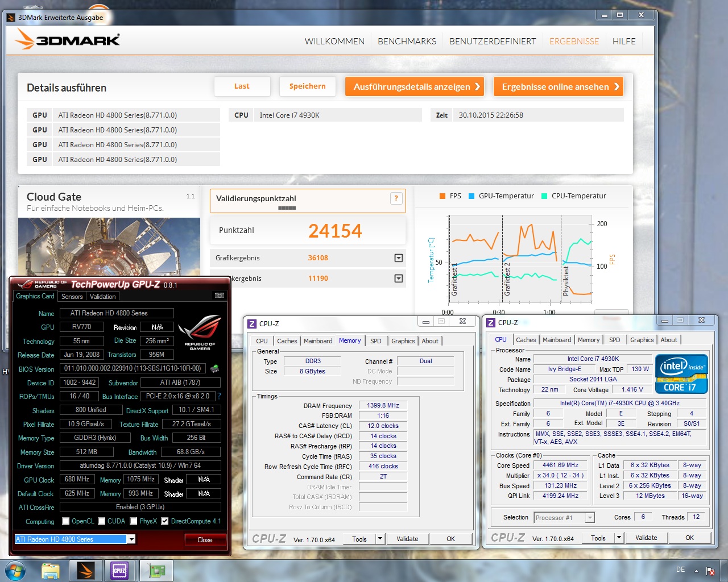This screenshot has width=728, height=582.
Task: Open the WILLKOMMEN tab in 3DMark
Action: [334, 41]
